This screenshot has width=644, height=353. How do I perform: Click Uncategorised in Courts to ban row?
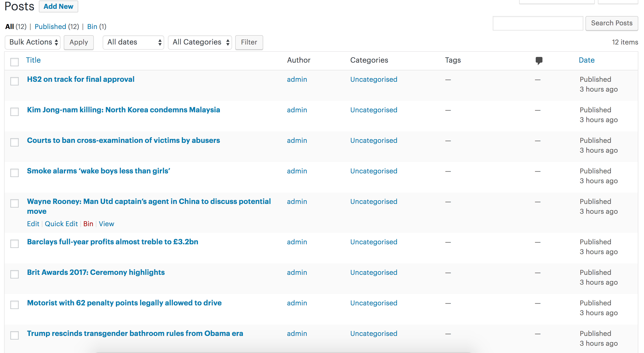point(374,141)
